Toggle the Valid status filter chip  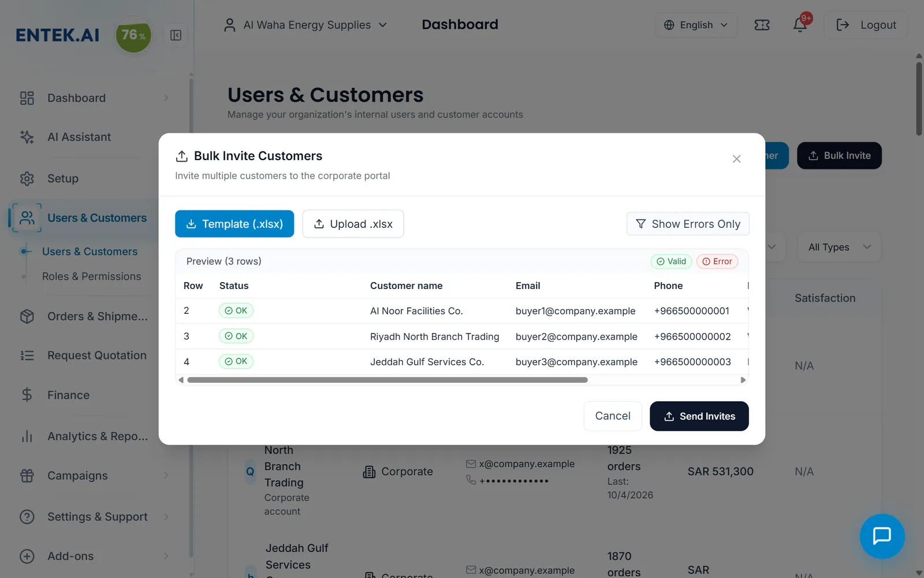[672, 261]
